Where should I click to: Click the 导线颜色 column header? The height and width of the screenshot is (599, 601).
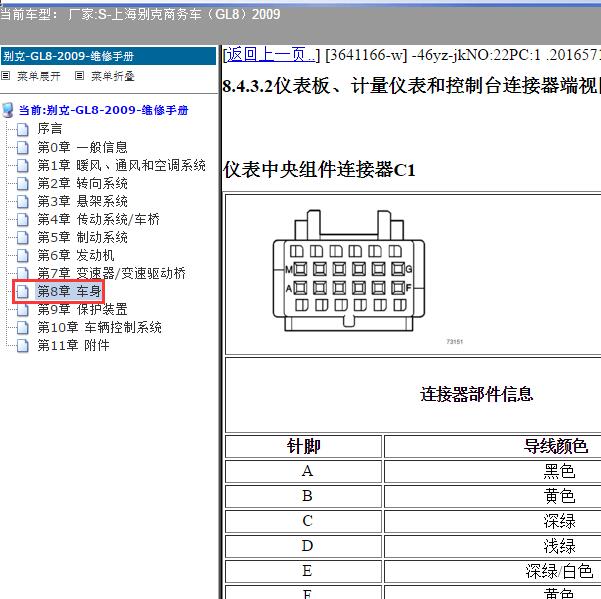[x=556, y=446]
